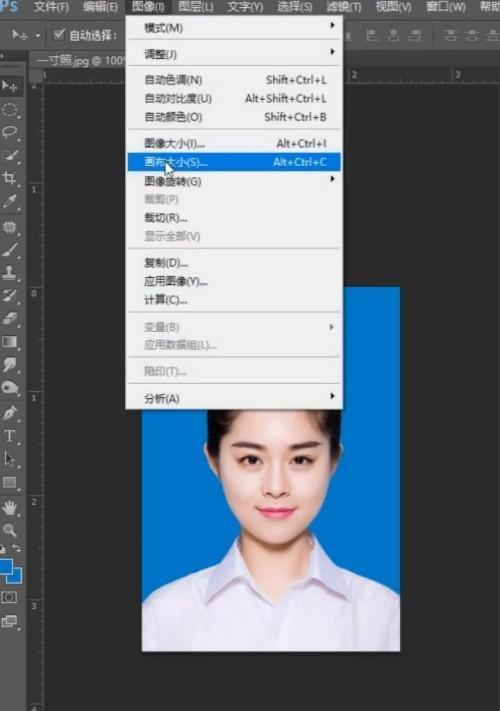Toggle the 自动选择 checkbox
500x711 pixels.
(x=59, y=35)
